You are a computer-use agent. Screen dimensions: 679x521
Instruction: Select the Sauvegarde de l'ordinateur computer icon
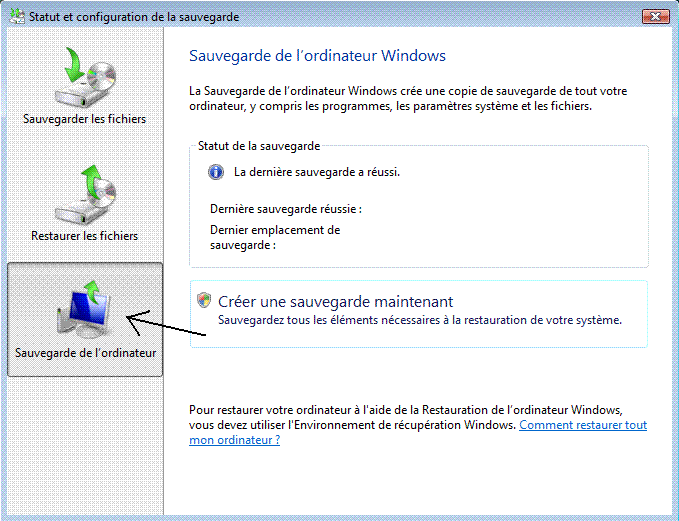pos(84,309)
